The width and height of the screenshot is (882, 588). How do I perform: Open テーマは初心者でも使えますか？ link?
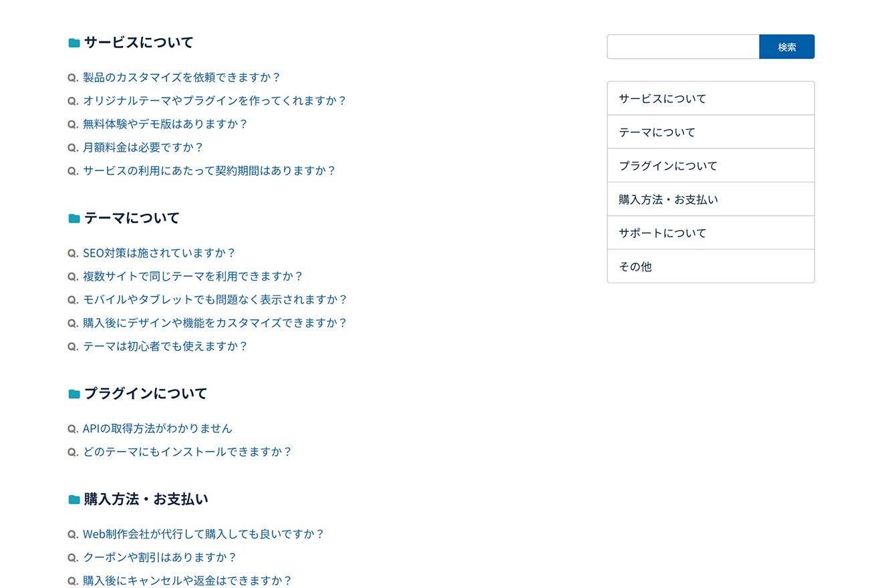click(165, 347)
